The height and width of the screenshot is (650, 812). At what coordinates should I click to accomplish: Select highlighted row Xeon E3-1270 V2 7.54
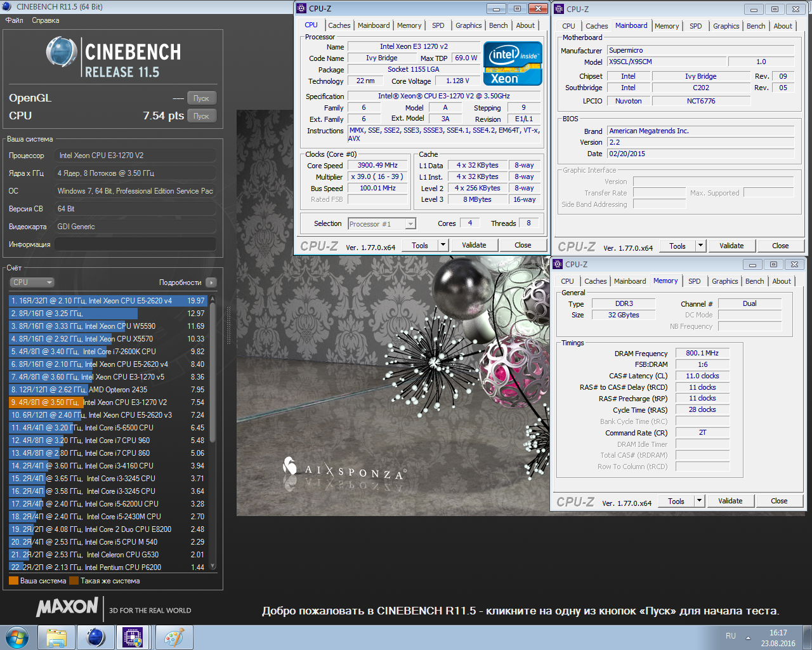[108, 402]
